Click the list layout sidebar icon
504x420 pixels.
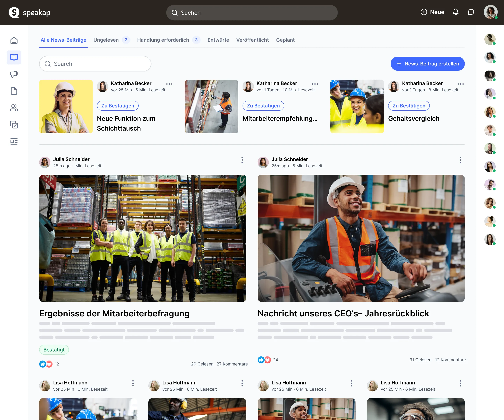click(14, 141)
